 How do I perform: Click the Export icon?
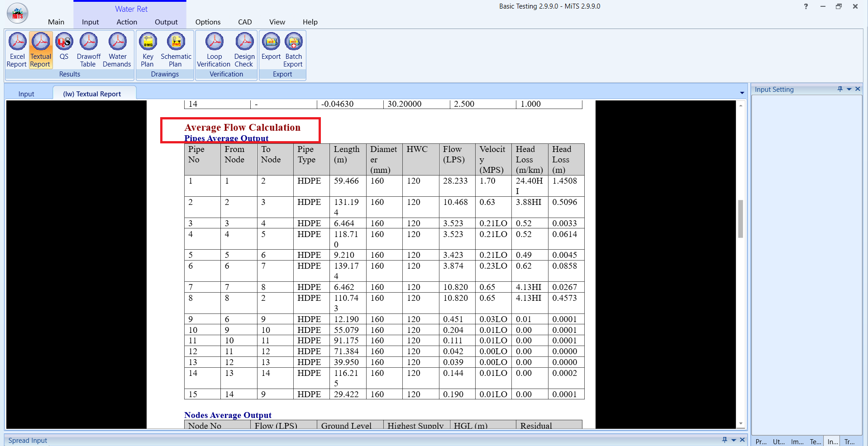click(x=271, y=47)
